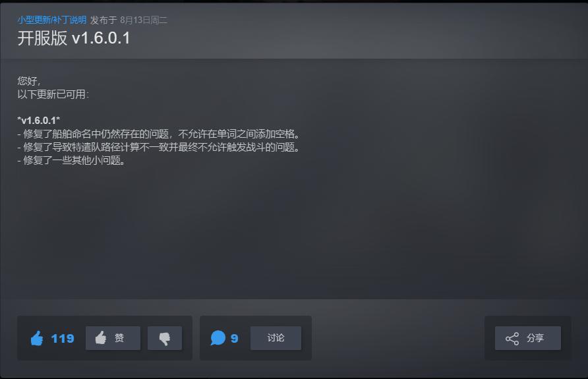Open the 讨论 discussion button

[276, 338]
